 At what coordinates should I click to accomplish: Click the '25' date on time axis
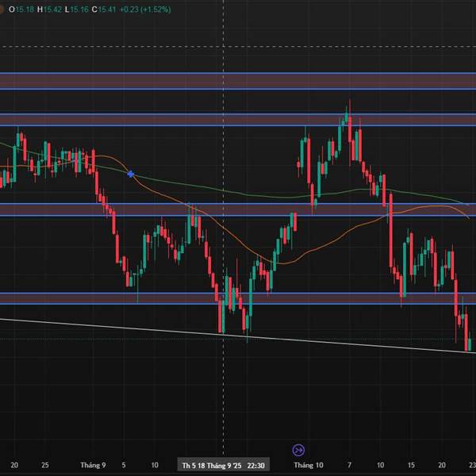(45, 465)
